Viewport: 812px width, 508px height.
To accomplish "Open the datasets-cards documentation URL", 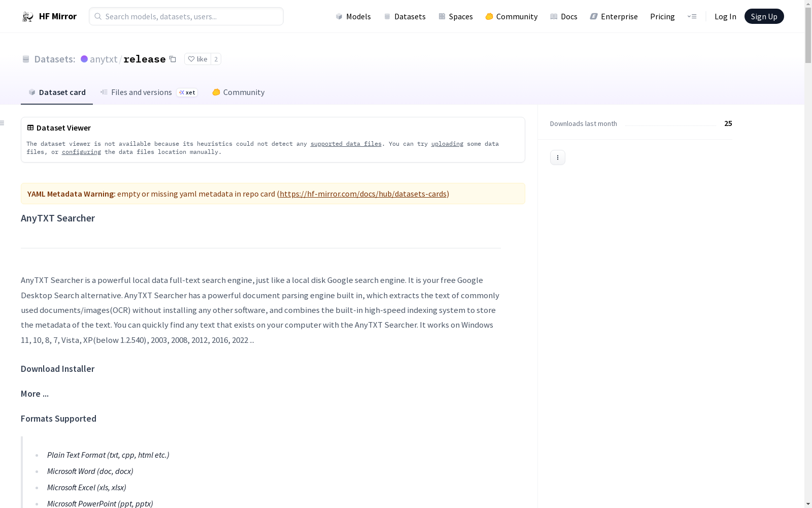I will click(363, 194).
